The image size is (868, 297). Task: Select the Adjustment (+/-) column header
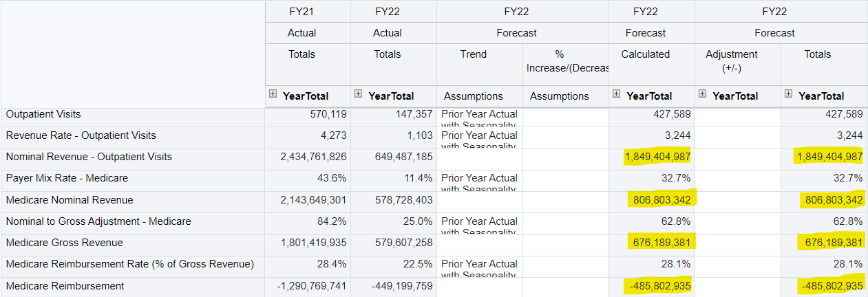point(737,61)
